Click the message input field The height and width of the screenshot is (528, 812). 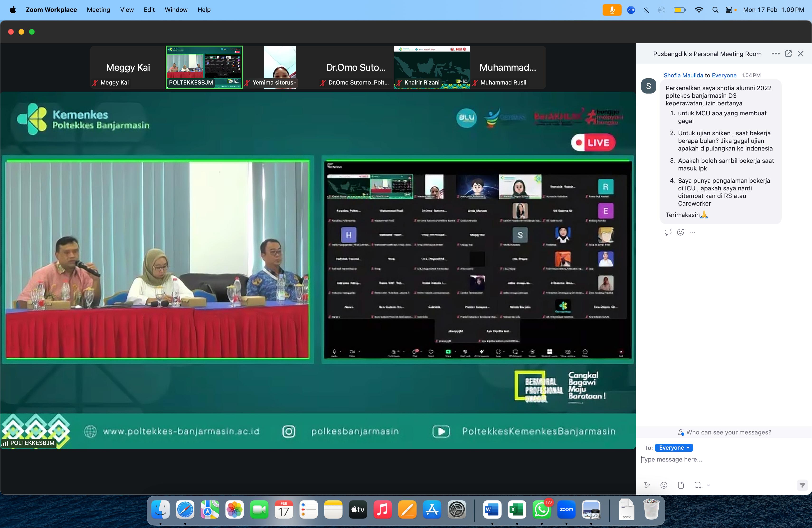tap(717, 459)
